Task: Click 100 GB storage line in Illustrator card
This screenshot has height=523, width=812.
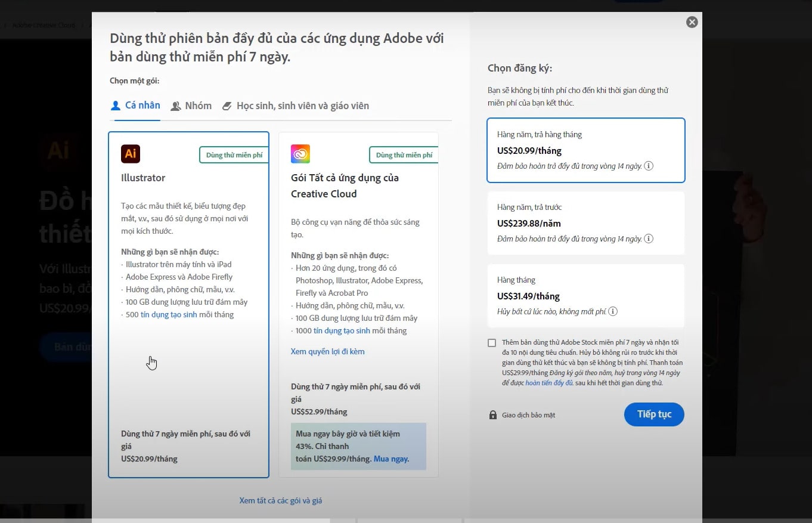Action: (184, 302)
